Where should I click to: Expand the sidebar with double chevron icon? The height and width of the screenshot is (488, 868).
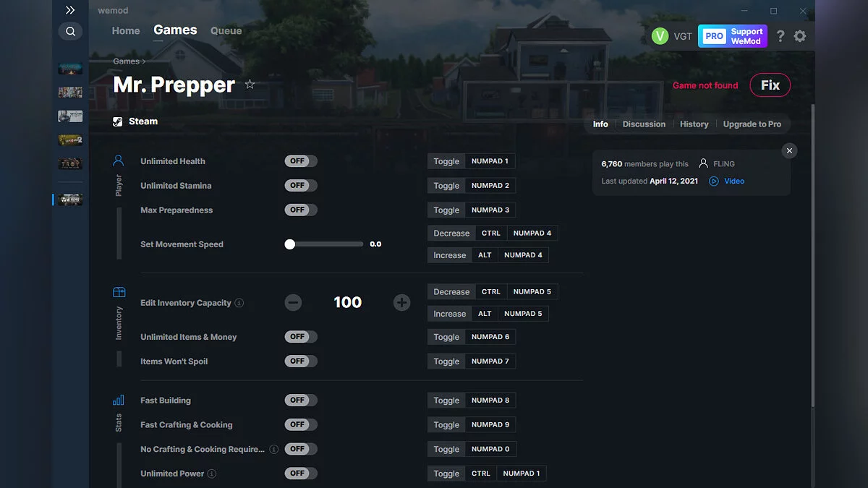[x=70, y=10]
